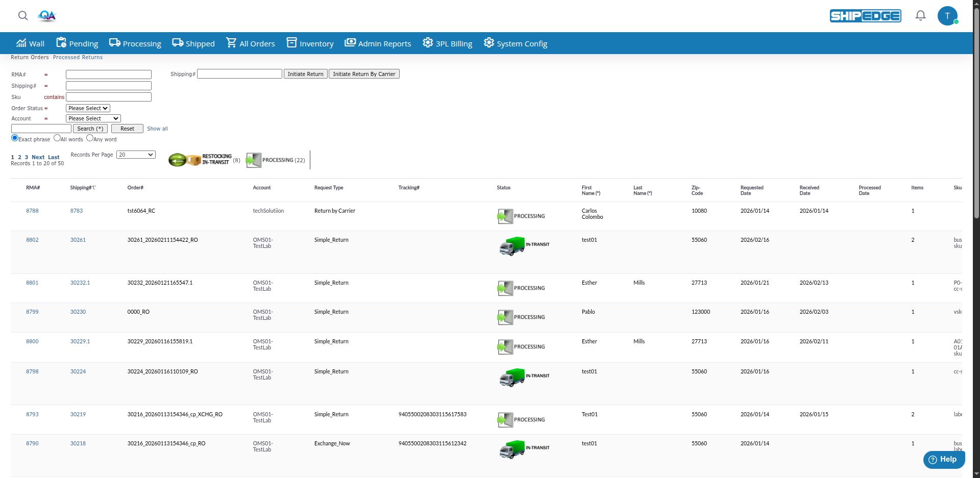Image resolution: width=980 pixels, height=478 pixels.
Task: Filter by Restocking In-Transit status icon
Action: tap(185, 160)
